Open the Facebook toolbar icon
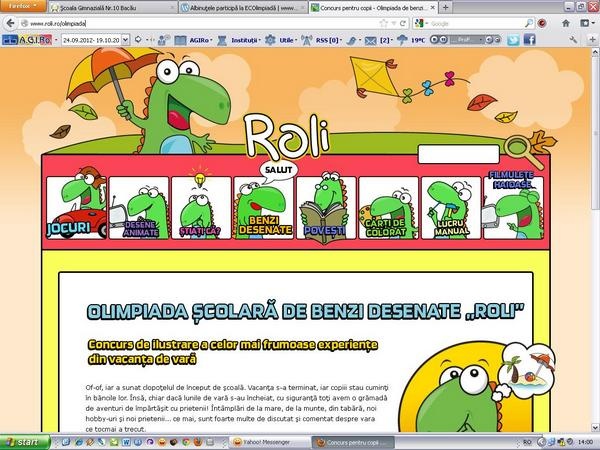 530,40
